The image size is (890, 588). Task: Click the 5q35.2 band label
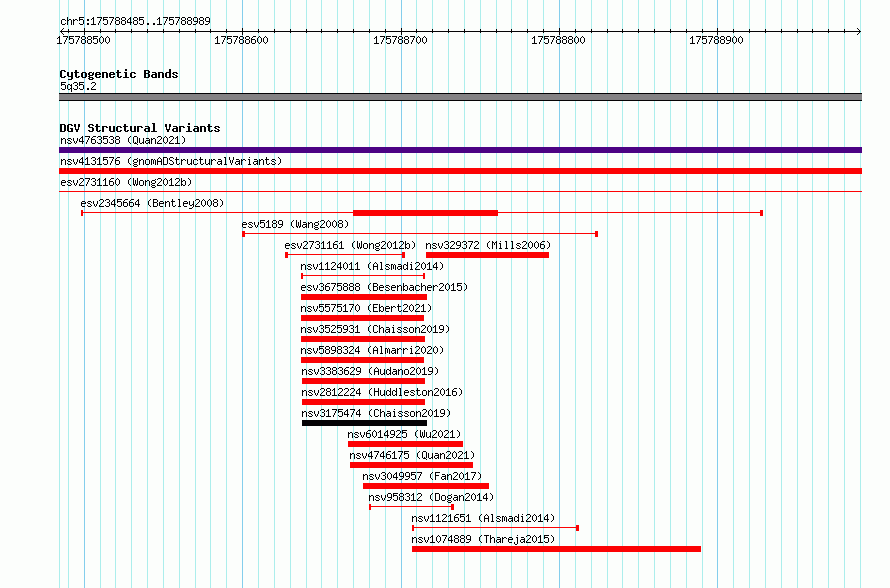(x=78, y=86)
